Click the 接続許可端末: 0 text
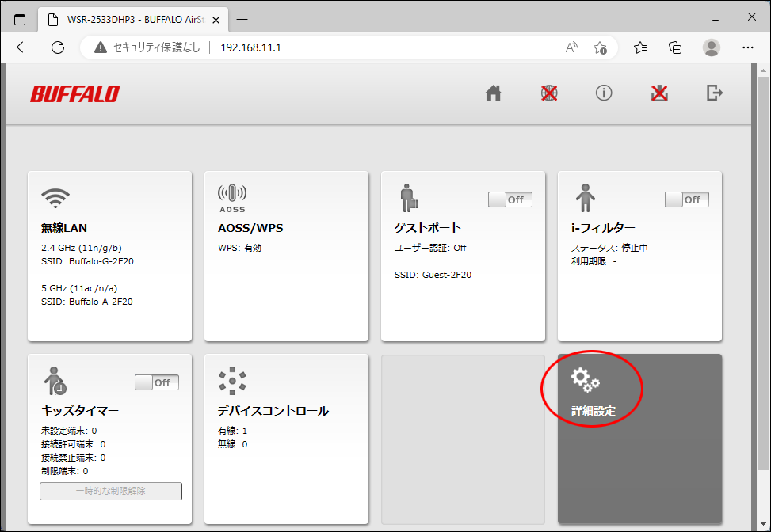 [x=73, y=444]
